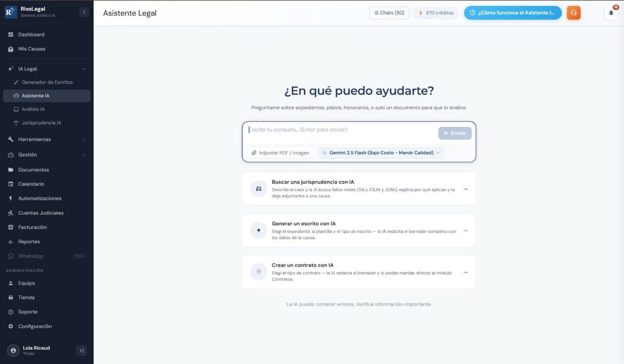Collapse the IA Legal section chevron

[84, 69]
